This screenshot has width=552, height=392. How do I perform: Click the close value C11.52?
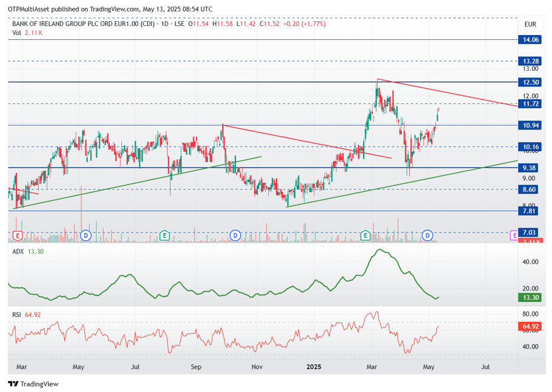[269, 24]
